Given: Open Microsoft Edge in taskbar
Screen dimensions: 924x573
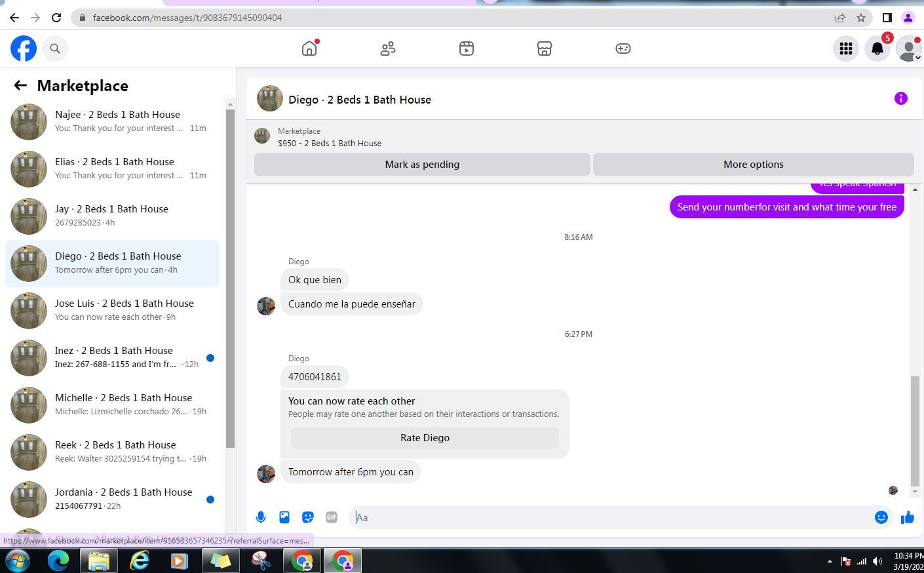Looking at the screenshot, I should 58,561.
